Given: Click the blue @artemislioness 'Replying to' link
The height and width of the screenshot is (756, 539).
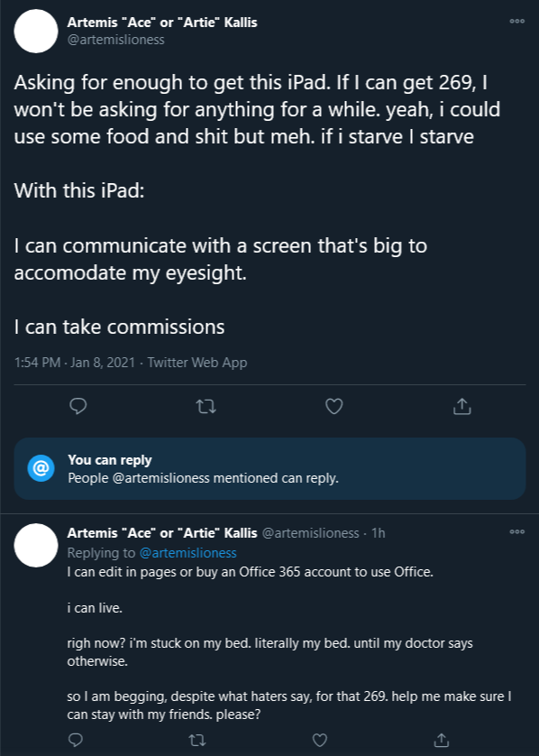Looking at the screenshot, I should (x=187, y=552).
